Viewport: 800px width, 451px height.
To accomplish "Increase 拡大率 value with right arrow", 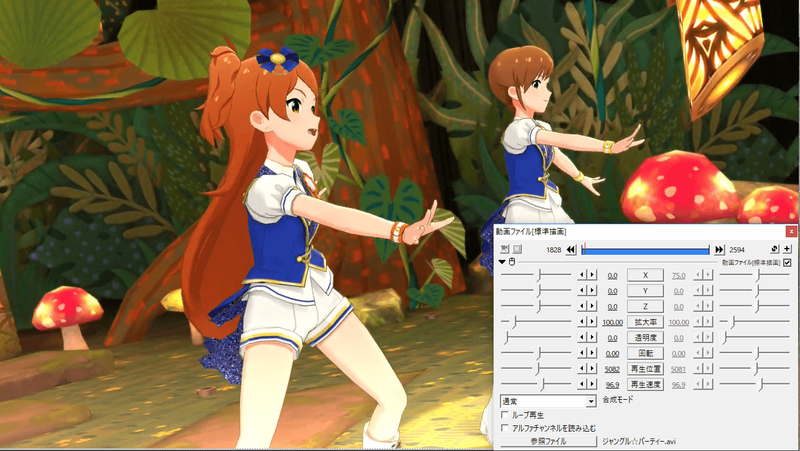I will pos(592,322).
